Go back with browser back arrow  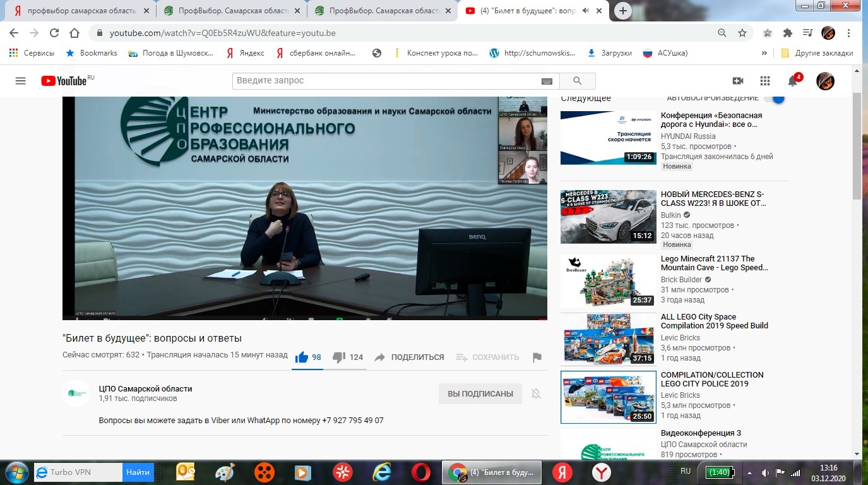pyautogui.click(x=15, y=33)
